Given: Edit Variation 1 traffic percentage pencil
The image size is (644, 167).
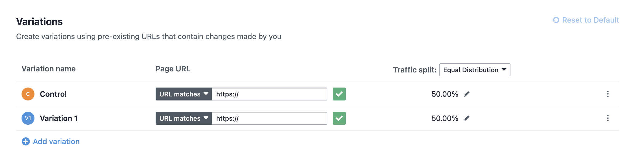Looking at the screenshot, I should click(x=467, y=118).
